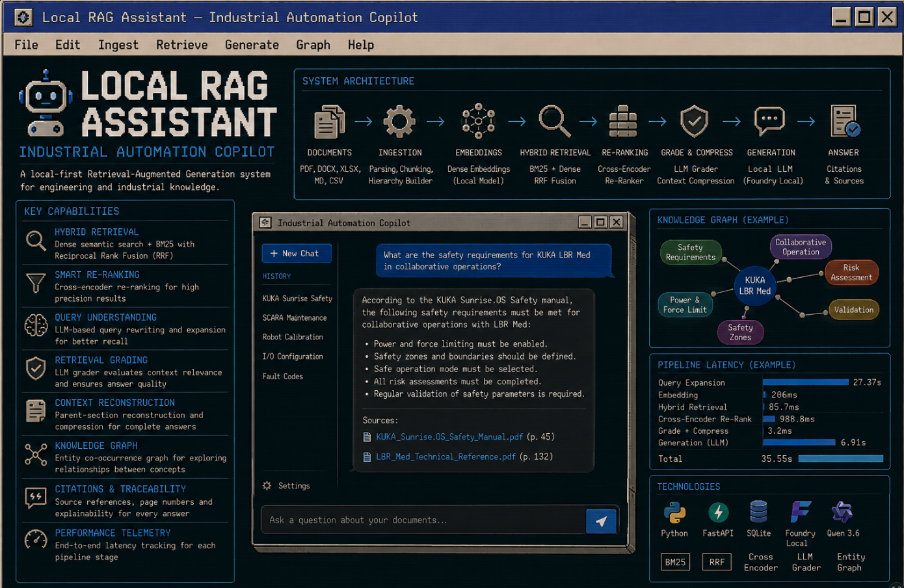
Task: Click the question input field
Action: point(423,520)
